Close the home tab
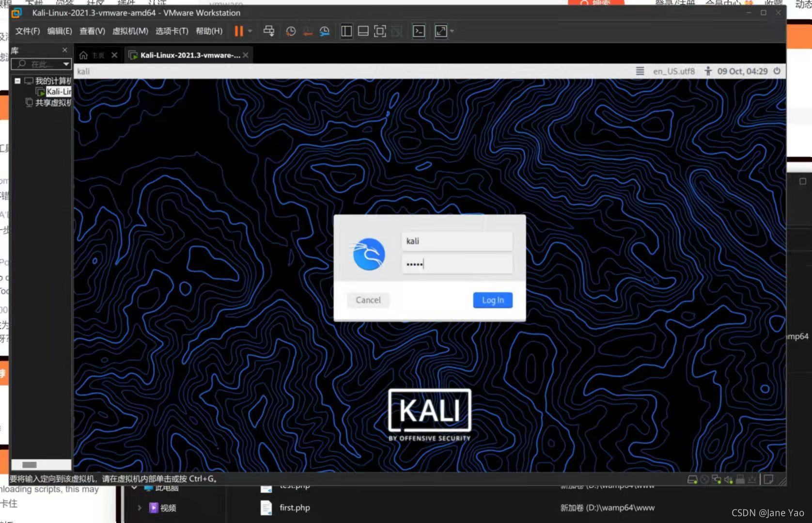The height and width of the screenshot is (523, 812). point(114,55)
